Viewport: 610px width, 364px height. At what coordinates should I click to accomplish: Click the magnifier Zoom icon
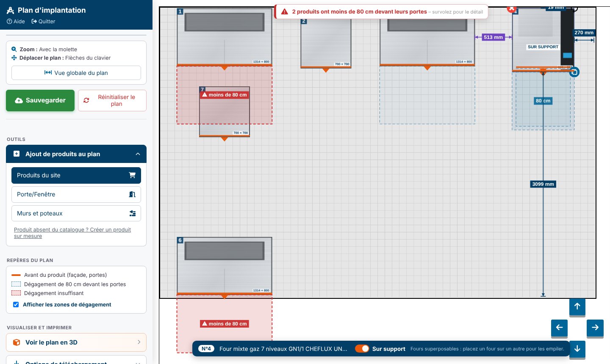[x=14, y=49]
